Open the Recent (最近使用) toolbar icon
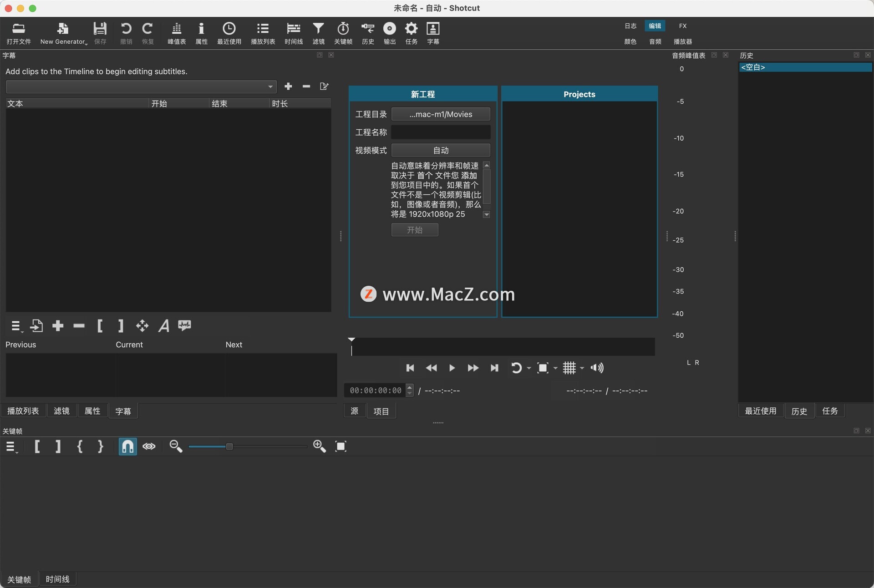 click(229, 33)
